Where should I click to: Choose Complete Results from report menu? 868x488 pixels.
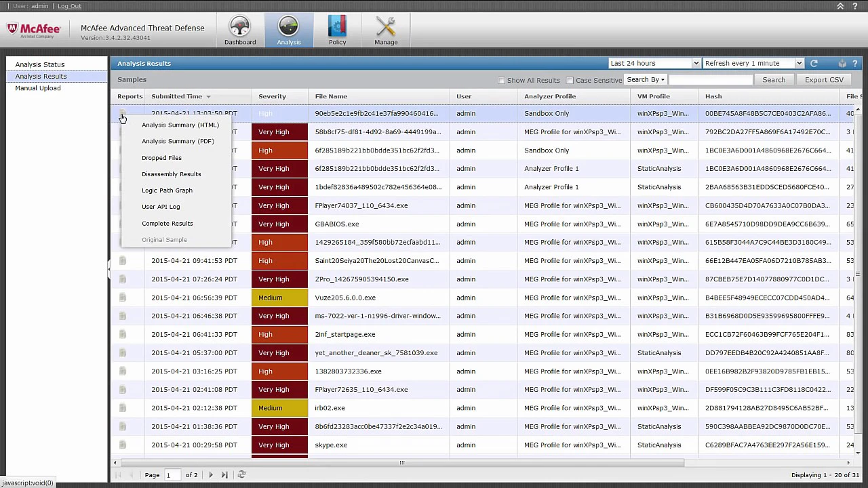tap(167, 224)
